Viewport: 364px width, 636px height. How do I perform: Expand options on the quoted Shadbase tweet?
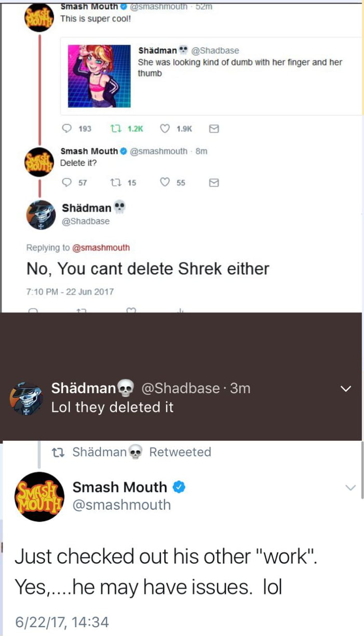(x=347, y=50)
